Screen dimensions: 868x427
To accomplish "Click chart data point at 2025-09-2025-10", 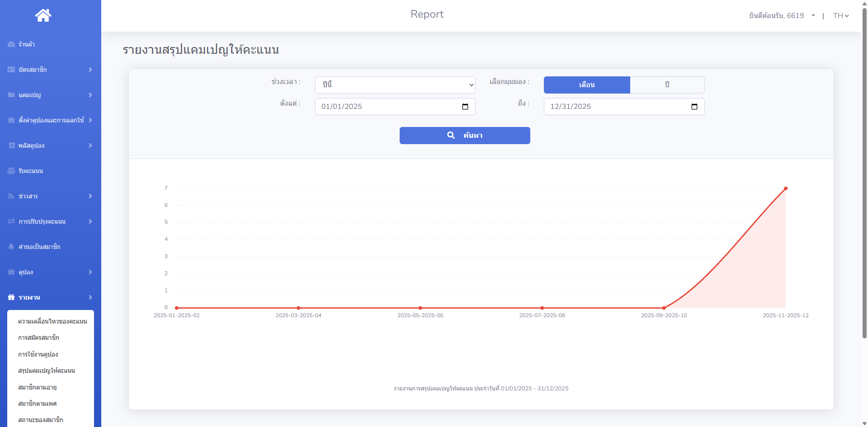I will [x=664, y=308].
